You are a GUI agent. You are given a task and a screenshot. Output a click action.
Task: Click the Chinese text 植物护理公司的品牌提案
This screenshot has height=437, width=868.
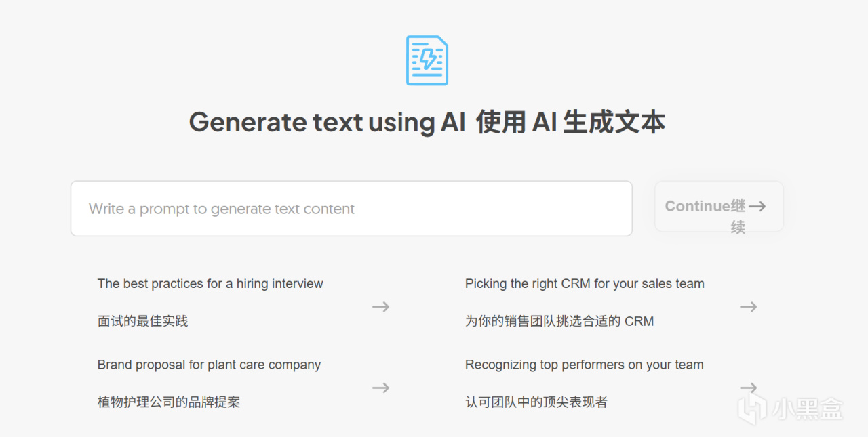169,402
